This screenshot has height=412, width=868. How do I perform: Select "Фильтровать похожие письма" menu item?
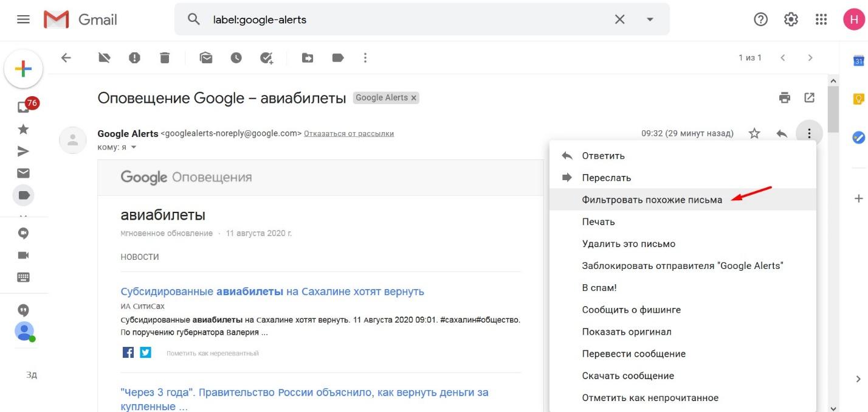point(652,200)
